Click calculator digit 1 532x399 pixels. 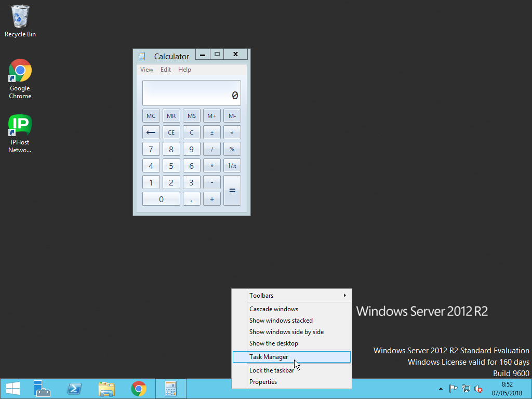pos(151,182)
